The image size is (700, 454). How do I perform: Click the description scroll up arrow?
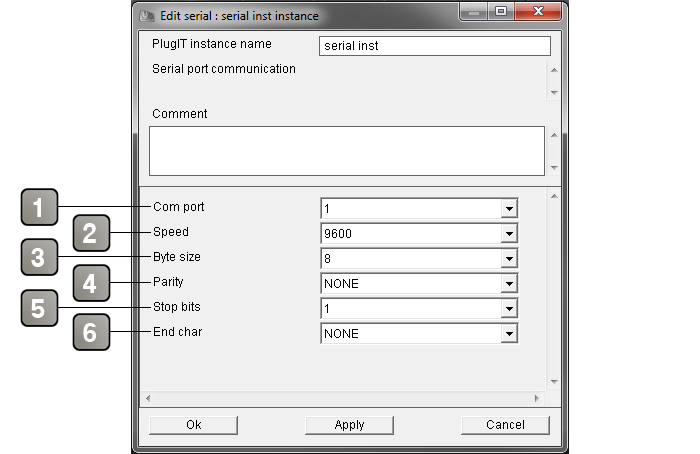[554, 70]
